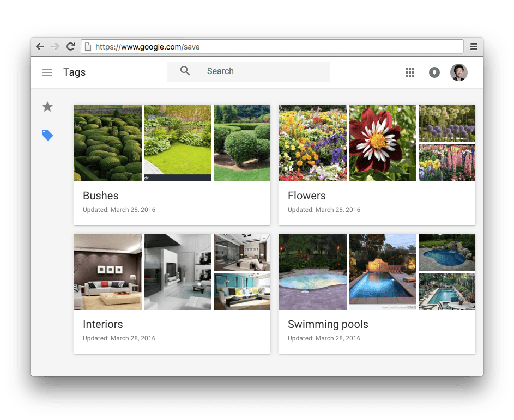
Task: Open the Flowers tag collection
Action: [x=306, y=196]
